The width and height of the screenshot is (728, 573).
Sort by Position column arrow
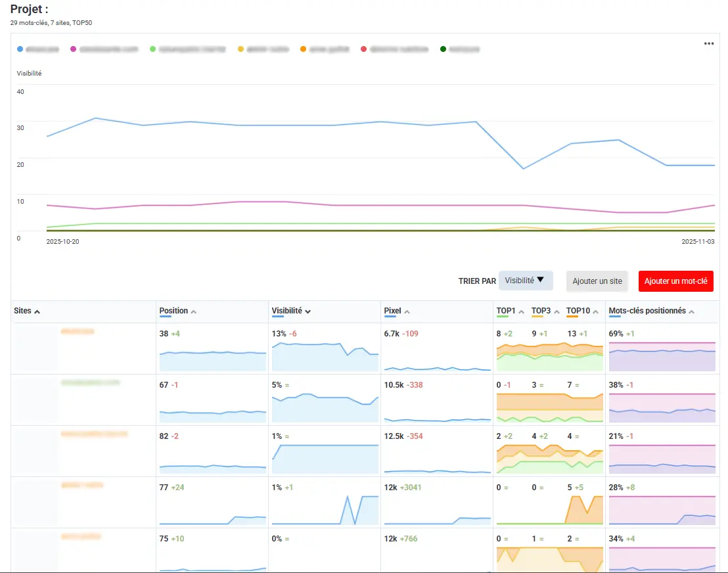click(194, 311)
